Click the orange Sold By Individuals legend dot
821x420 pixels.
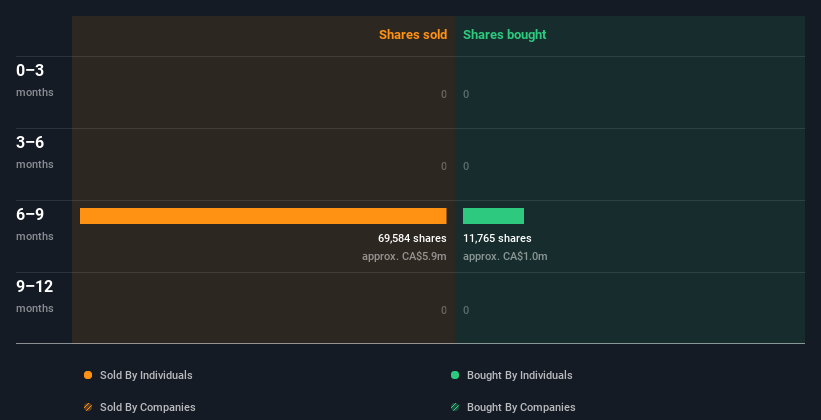pos(88,375)
